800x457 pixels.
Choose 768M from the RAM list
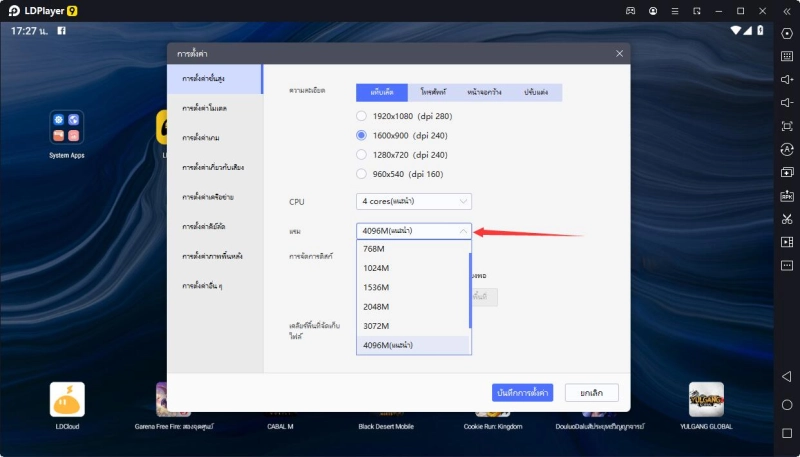[x=413, y=249]
